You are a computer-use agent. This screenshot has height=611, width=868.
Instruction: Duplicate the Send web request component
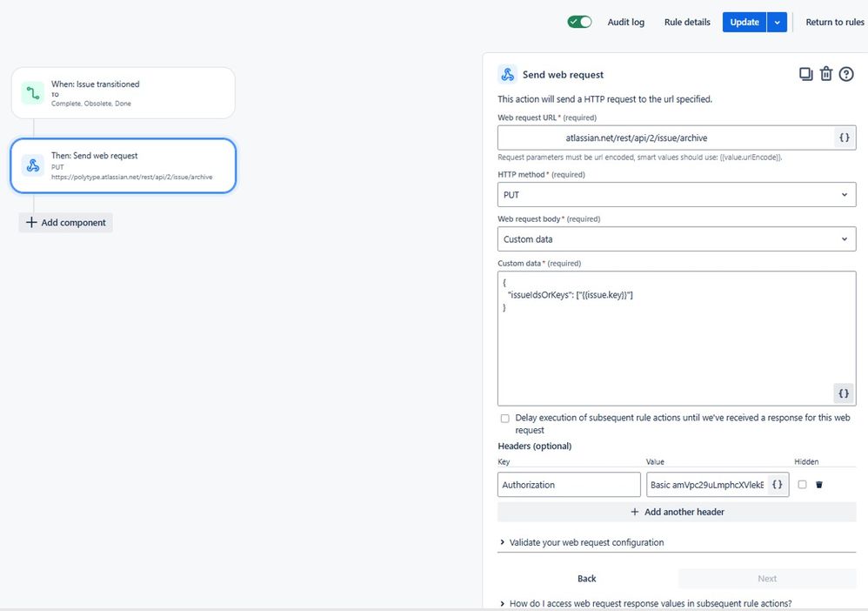(805, 74)
